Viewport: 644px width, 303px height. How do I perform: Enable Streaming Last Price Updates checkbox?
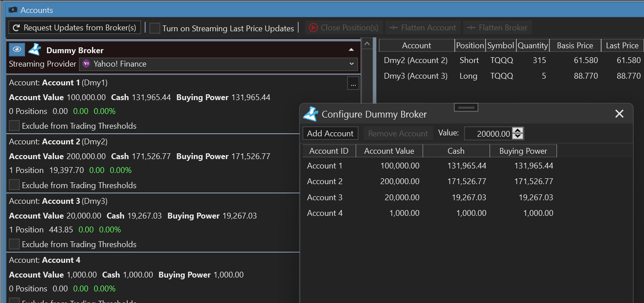click(155, 28)
